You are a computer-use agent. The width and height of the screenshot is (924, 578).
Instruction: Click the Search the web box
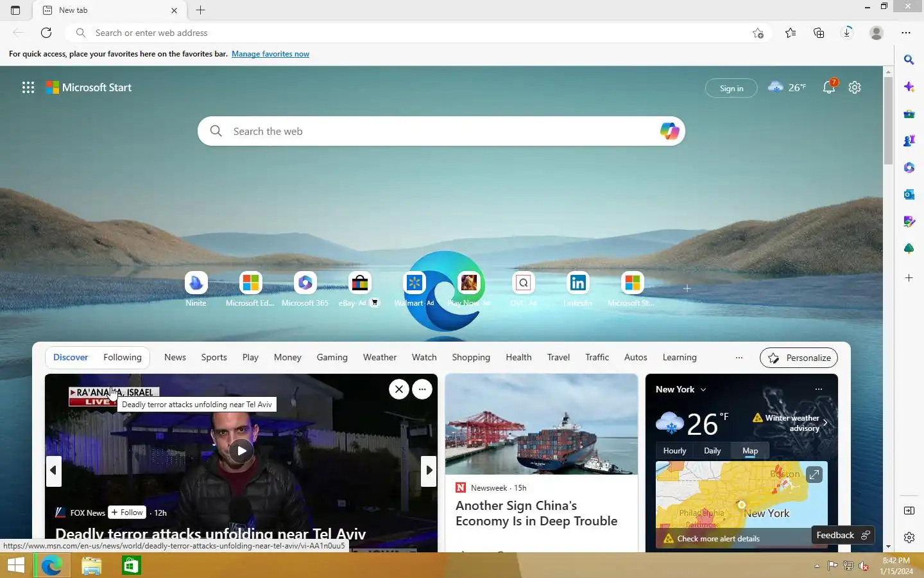(x=441, y=131)
